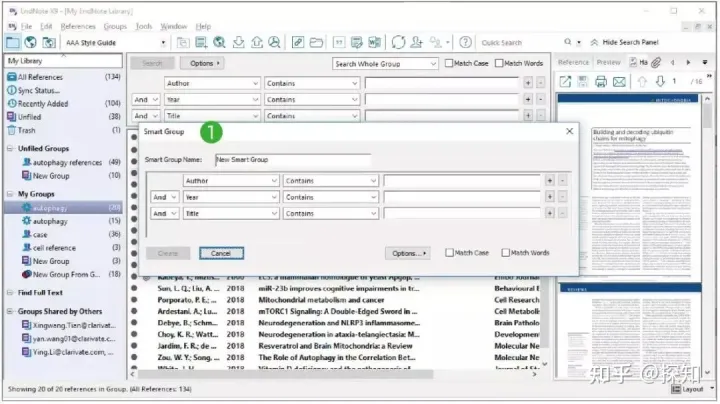Click Copy to Local Library toolbar icon

pyautogui.click(x=183, y=43)
